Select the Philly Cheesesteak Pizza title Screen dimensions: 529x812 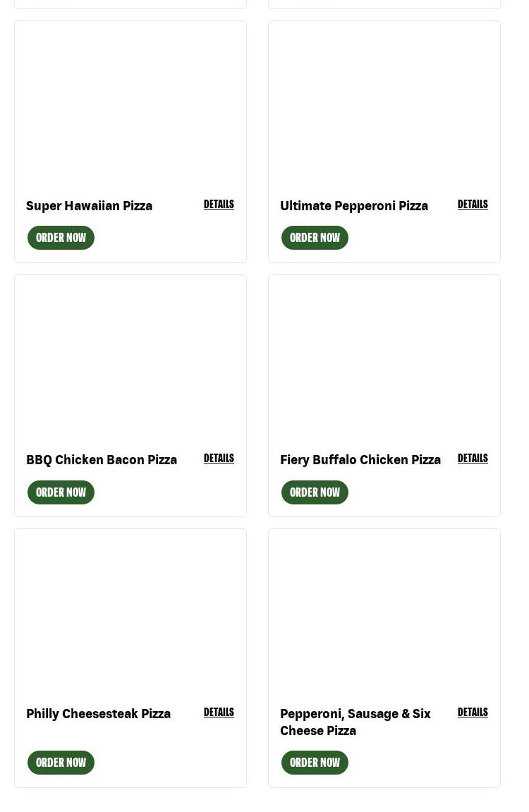tap(99, 713)
